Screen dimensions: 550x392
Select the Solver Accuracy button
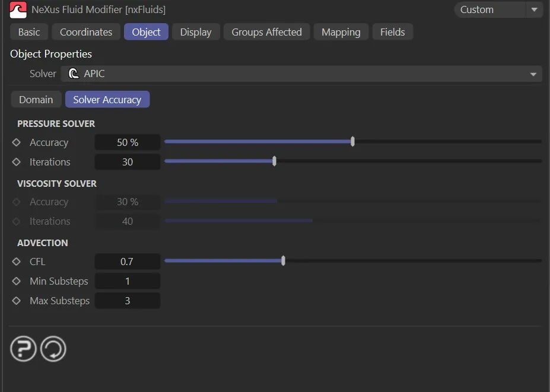coord(107,100)
